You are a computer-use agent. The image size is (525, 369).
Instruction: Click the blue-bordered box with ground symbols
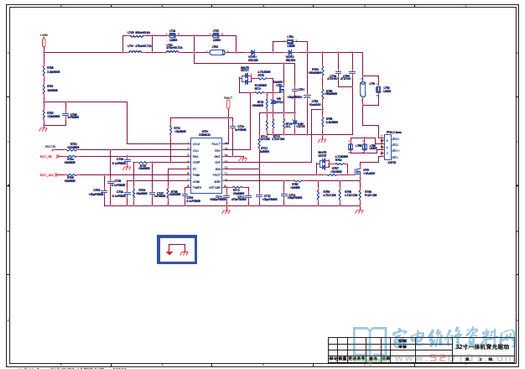pyautogui.click(x=177, y=249)
